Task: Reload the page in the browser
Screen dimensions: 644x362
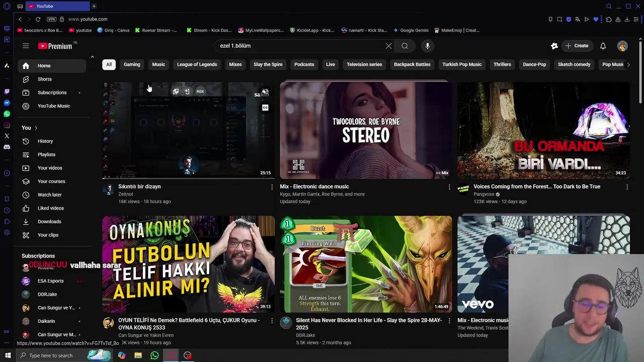Action: click(38, 19)
